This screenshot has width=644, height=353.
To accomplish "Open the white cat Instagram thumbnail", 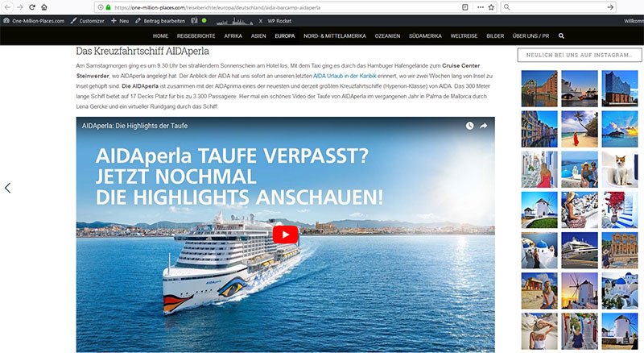I will 619,169.
